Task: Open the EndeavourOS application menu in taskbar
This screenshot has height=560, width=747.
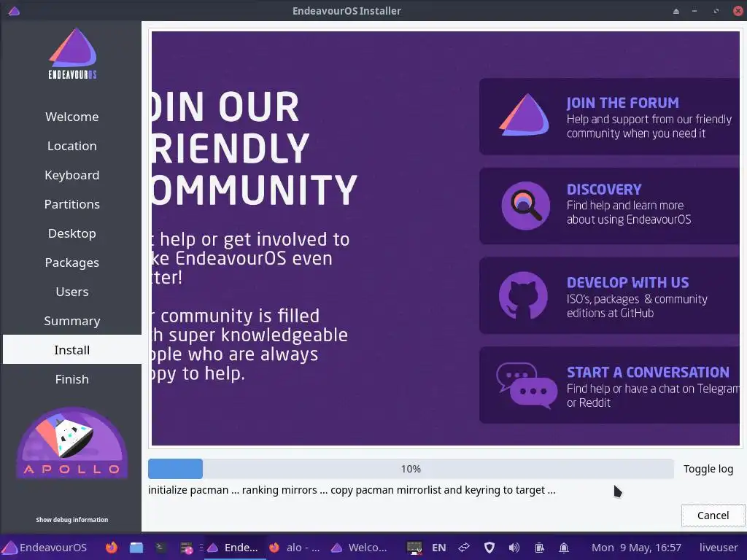Action: [44, 547]
